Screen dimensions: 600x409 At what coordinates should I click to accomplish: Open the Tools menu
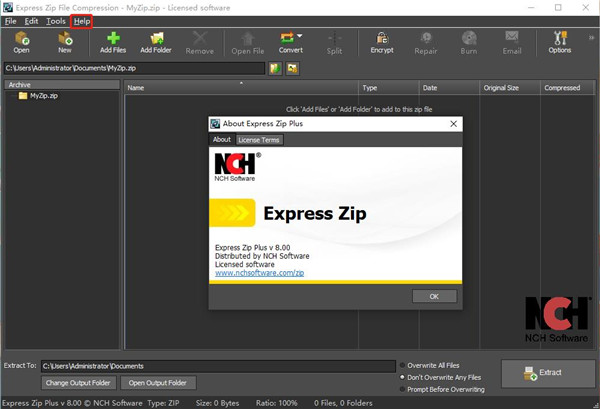point(56,21)
